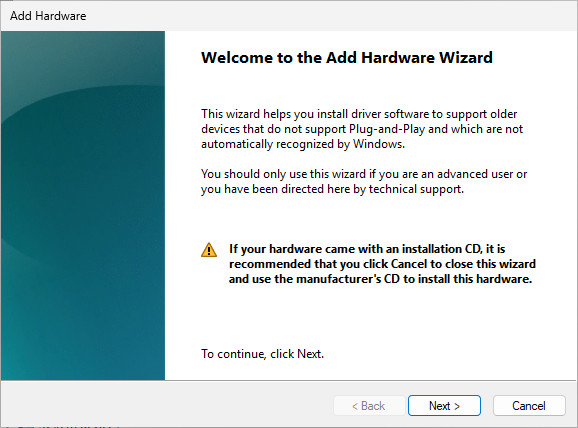This screenshot has width=578, height=428.
Task: Click the text mentioning Plug-and-Play
Action: [362, 129]
